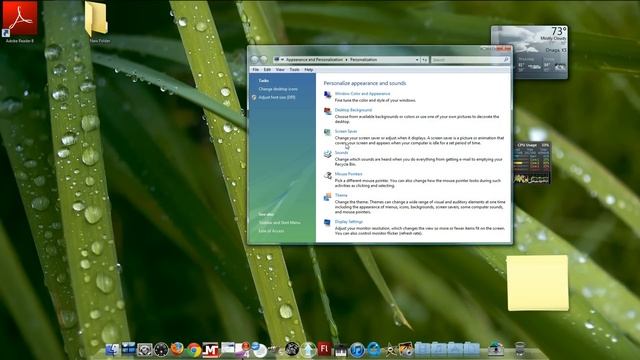Click the Theme icon
Viewport: 640px width, 360px height.
(x=327, y=197)
